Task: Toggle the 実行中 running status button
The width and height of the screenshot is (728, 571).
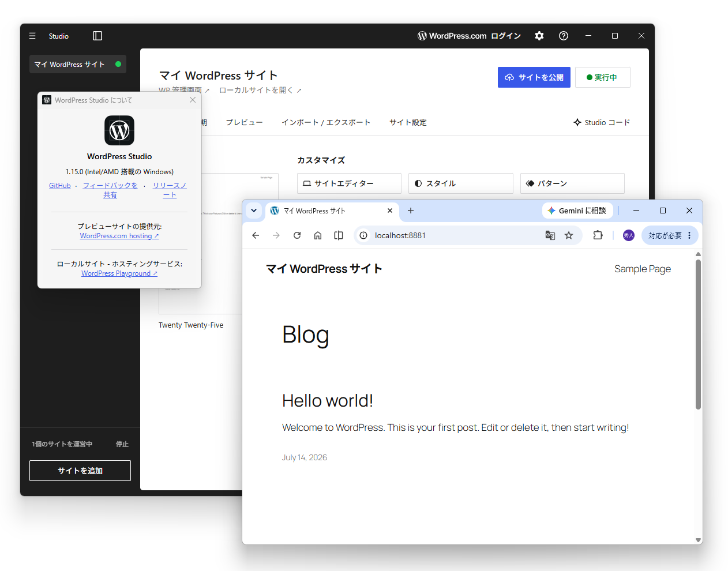Action: click(x=603, y=77)
